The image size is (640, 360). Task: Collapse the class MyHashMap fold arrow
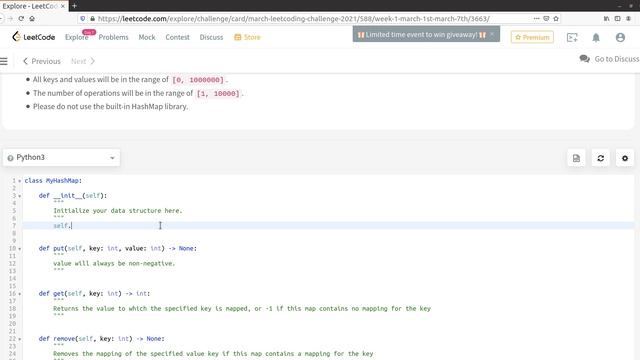tap(19, 181)
